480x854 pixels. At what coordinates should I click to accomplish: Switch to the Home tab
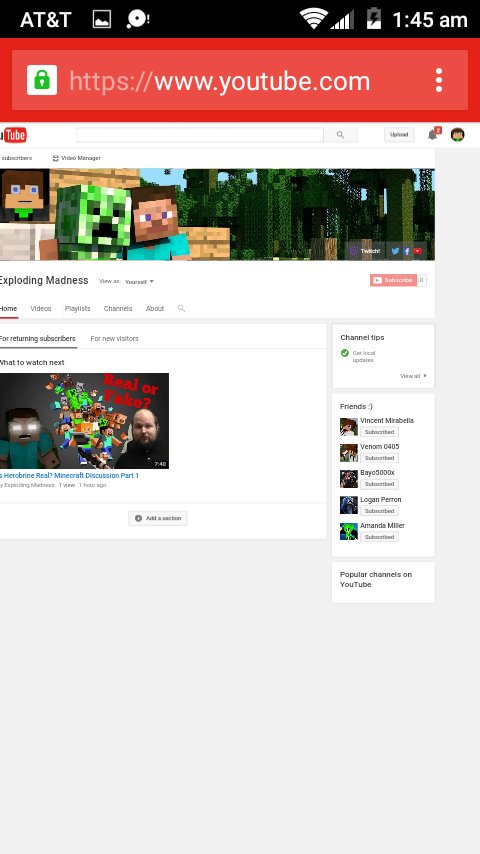tap(9, 308)
